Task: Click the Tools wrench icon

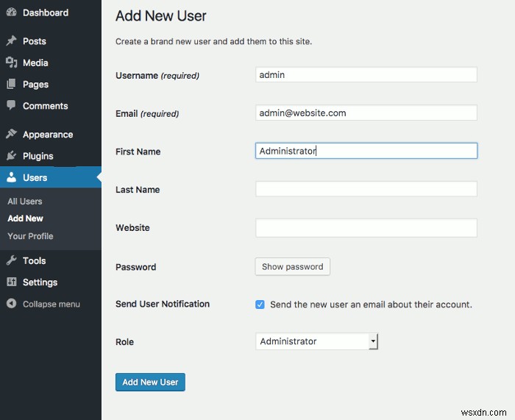Action: coord(11,260)
